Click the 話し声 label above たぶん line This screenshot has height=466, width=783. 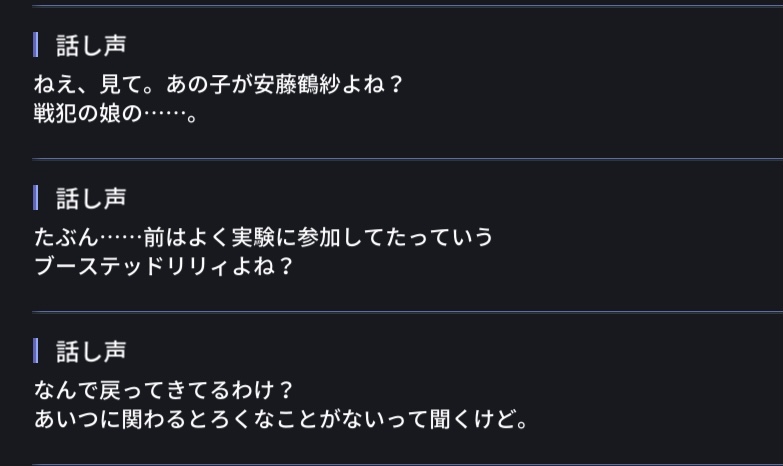pyautogui.click(x=91, y=198)
